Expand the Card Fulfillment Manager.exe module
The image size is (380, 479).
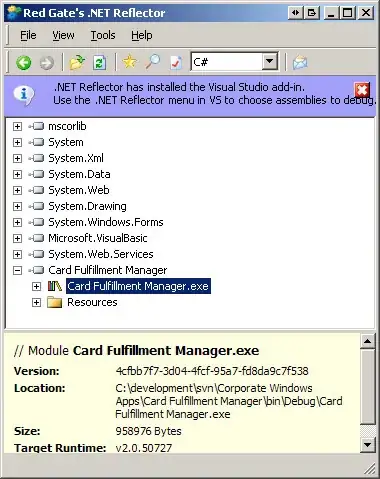pos(36,287)
